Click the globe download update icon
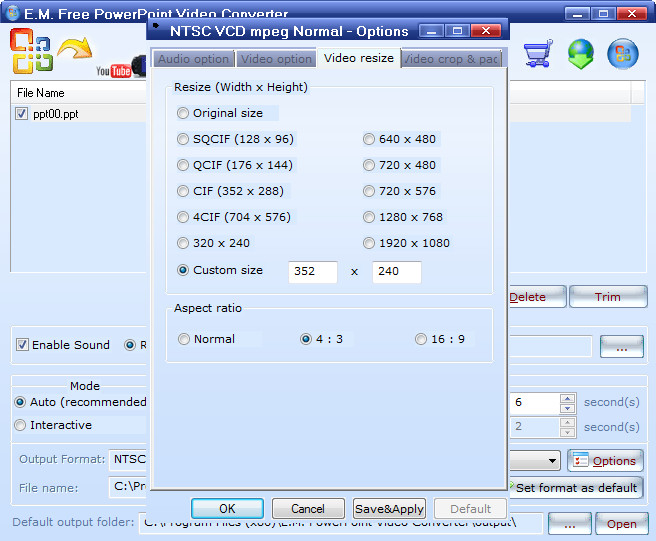Viewport: 656px width, 541px height. point(581,54)
